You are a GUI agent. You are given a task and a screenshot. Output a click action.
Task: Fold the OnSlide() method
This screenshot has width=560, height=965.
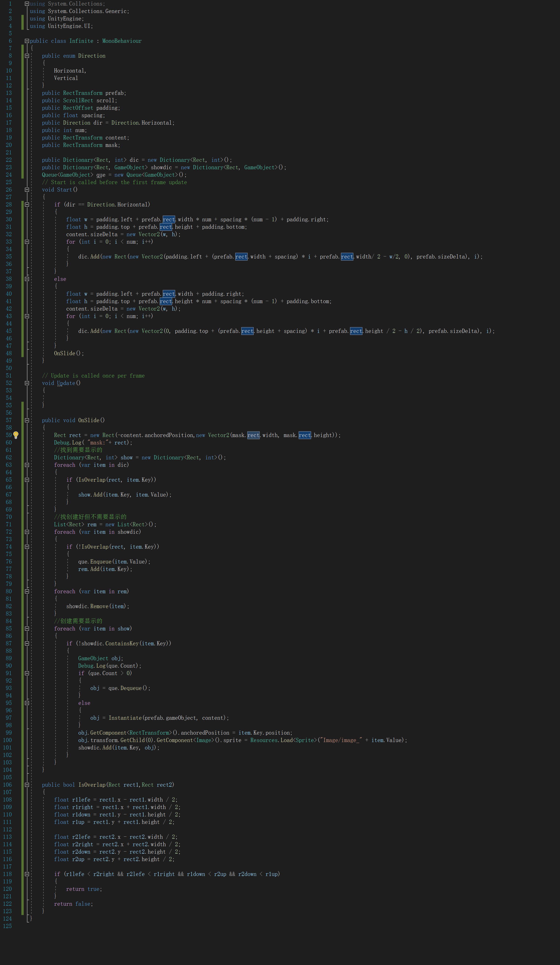click(27, 420)
